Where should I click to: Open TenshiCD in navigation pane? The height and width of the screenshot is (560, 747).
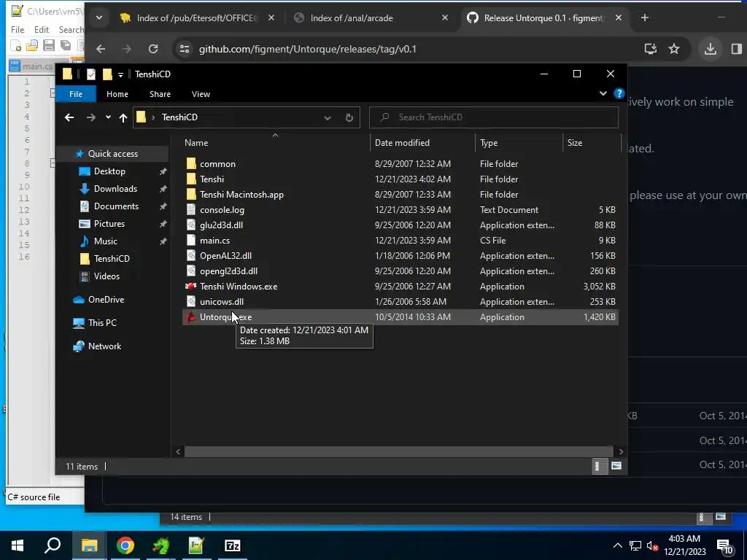pyautogui.click(x=112, y=259)
